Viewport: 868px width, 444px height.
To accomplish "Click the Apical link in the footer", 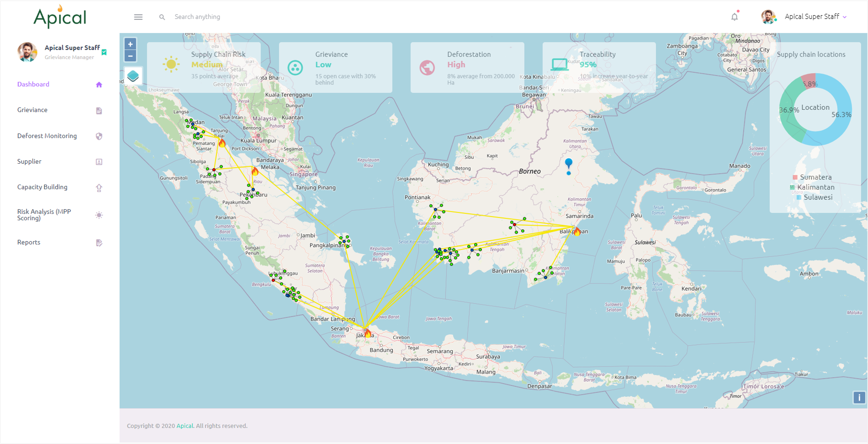I will point(185,425).
